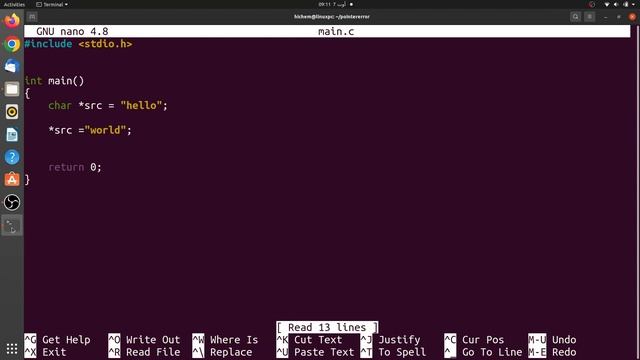This screenshot has height=360, width=640.
Task: Select the Terminal icon in the dock
Action: point(12,225)
